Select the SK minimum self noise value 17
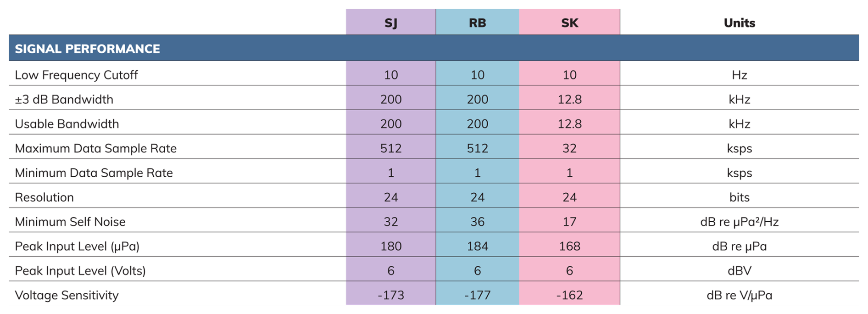Screen dimensions: 868x314 [569, 222]
